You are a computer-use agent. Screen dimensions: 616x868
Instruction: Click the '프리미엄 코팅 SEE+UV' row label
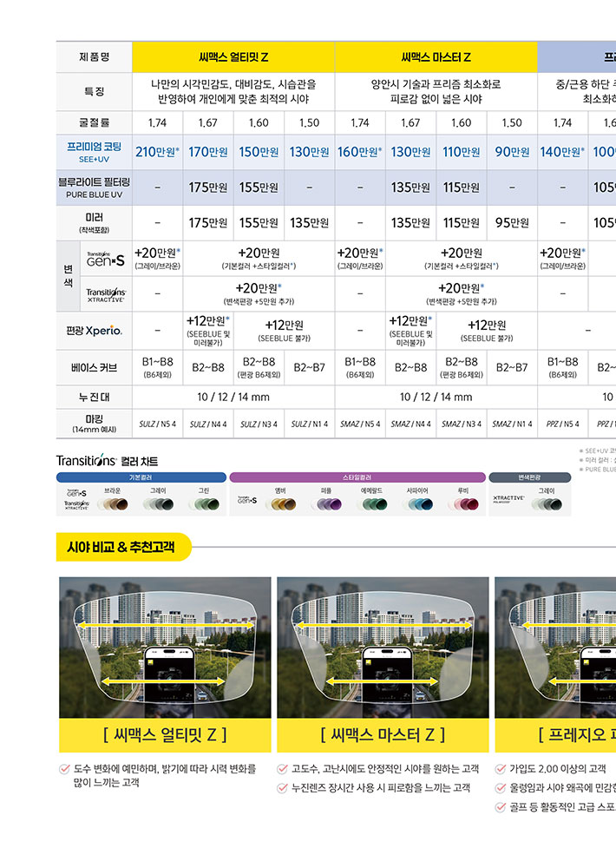(94, 152)
